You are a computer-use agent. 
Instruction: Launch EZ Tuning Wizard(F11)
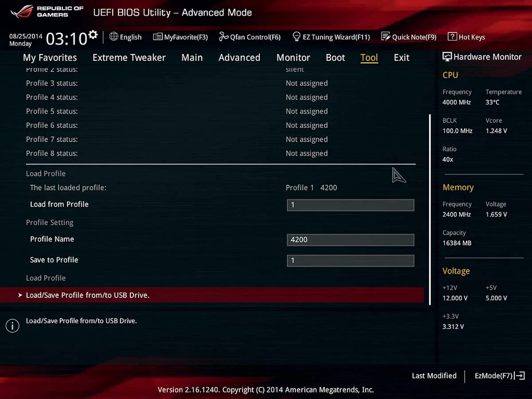[331, 37]
